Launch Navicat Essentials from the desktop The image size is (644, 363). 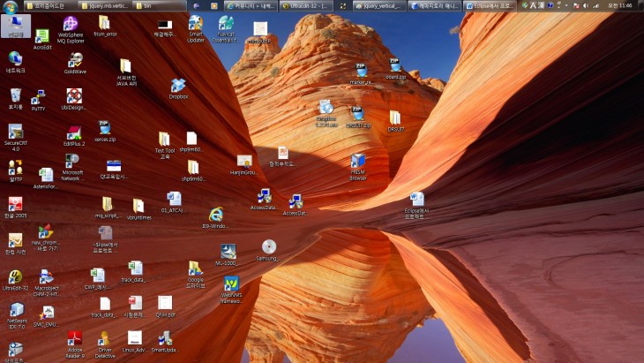point(227,25)
